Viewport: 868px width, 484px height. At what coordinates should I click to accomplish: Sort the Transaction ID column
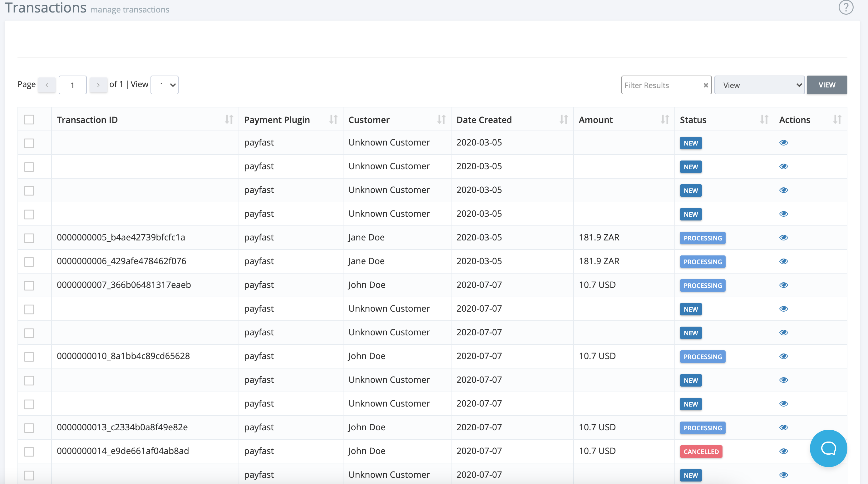point(229,119)
